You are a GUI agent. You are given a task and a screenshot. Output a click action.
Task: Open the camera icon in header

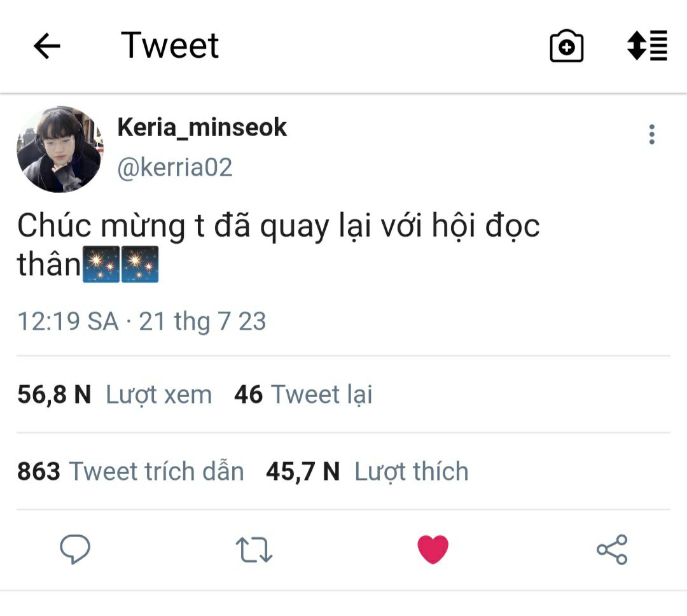click(x=566, y=46)
